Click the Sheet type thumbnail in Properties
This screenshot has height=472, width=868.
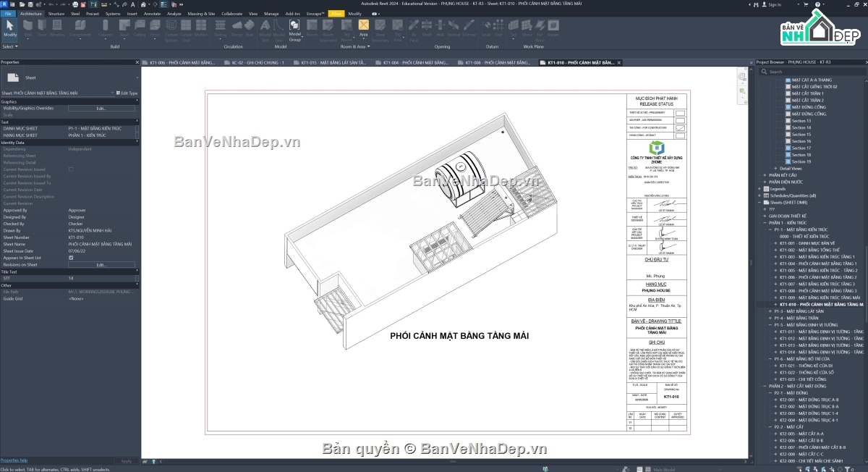click(x=12, y=77)
